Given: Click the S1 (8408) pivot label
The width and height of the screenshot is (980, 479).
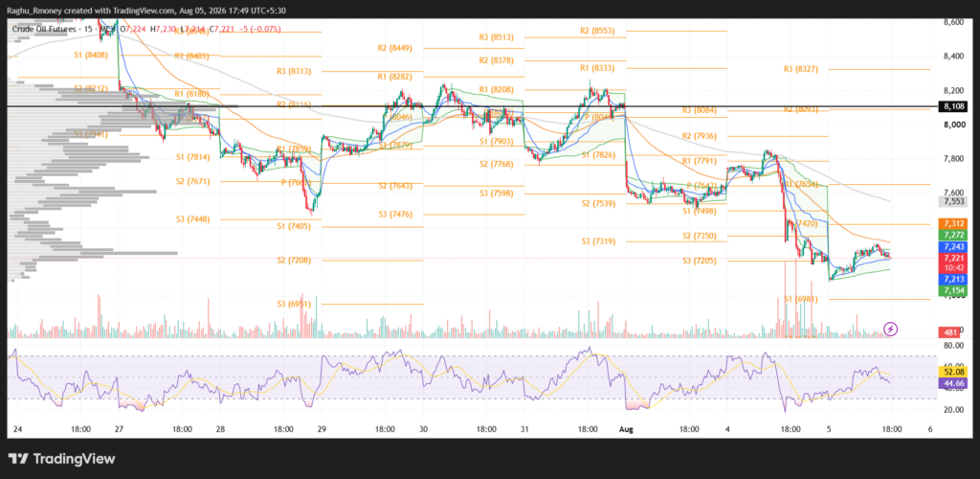Looking at the screenshot, I should click(91, 55).
